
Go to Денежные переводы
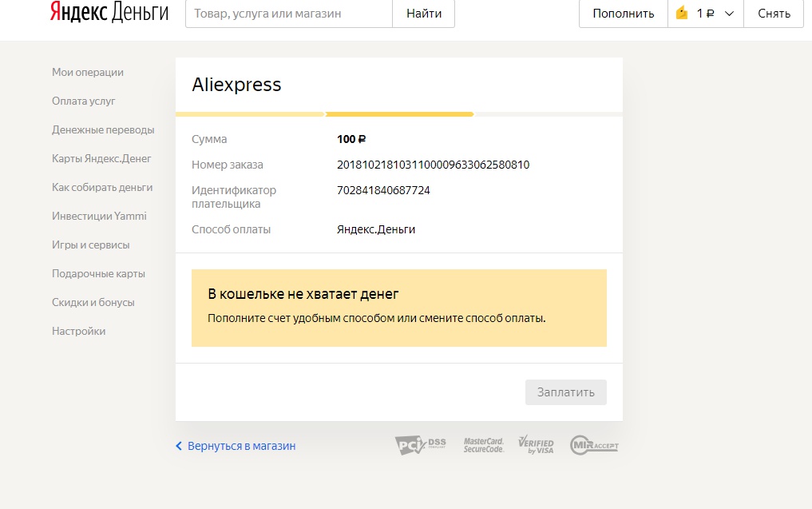point(103,129)
